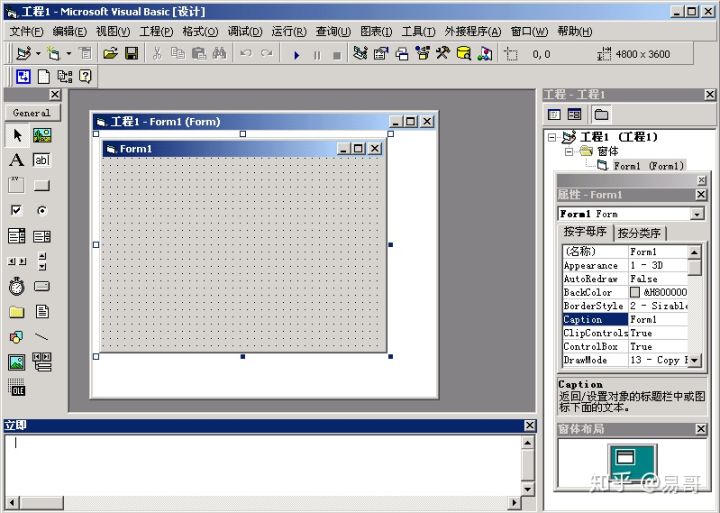The image size is (720, 513).
Task: Toggle folders view in project panel
Action: coord(600,115)
